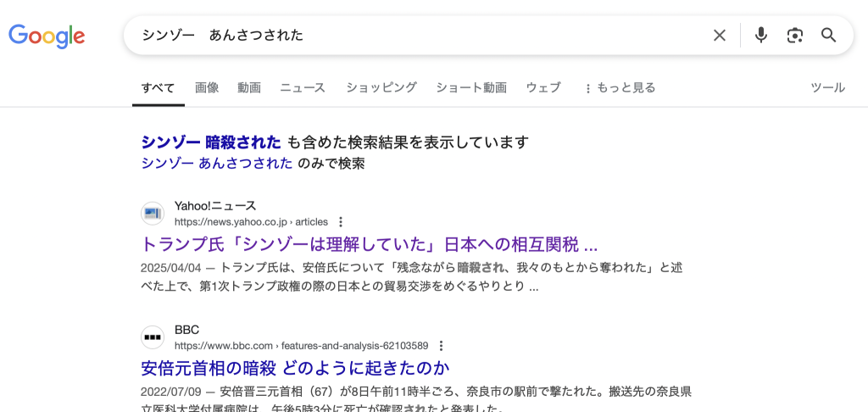
Task: Search only for シンゾー あんさつされた link
Action: click(217, 164)
